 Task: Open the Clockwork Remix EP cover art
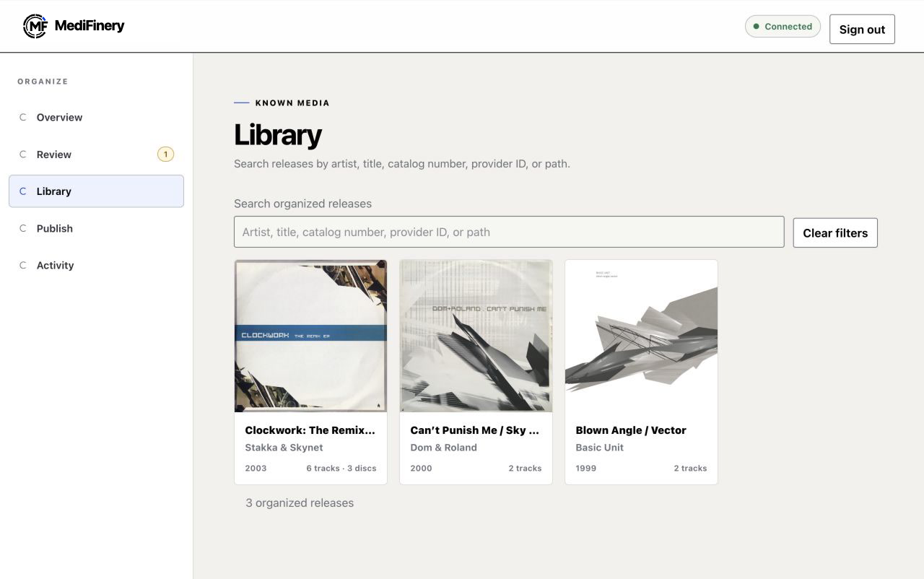(310, 336)
